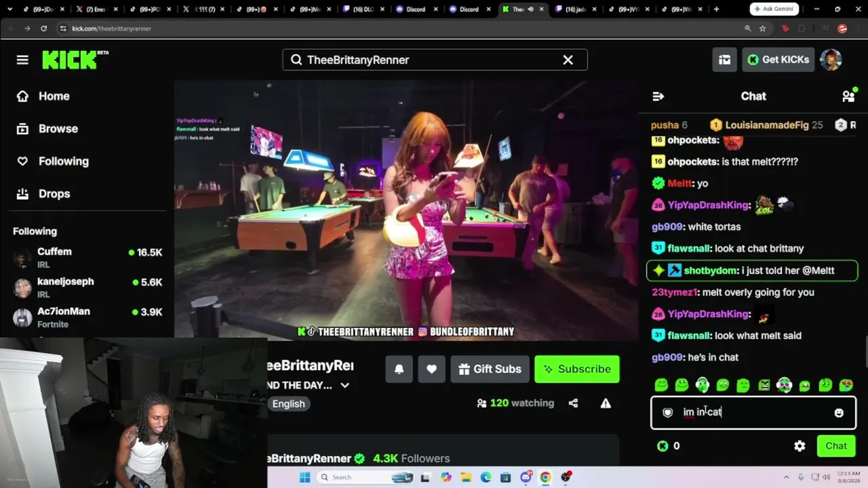The height and width of the screenshot is (488, 868).
Task: Insert the heart-eyes green emote
Action: 846,385
